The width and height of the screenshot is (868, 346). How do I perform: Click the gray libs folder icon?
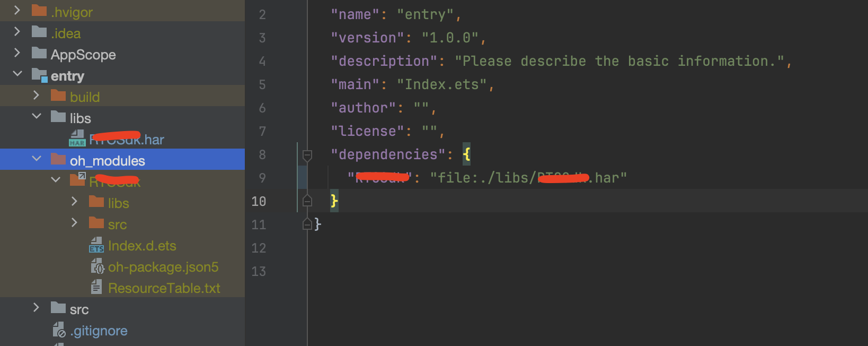coord(58,117)
